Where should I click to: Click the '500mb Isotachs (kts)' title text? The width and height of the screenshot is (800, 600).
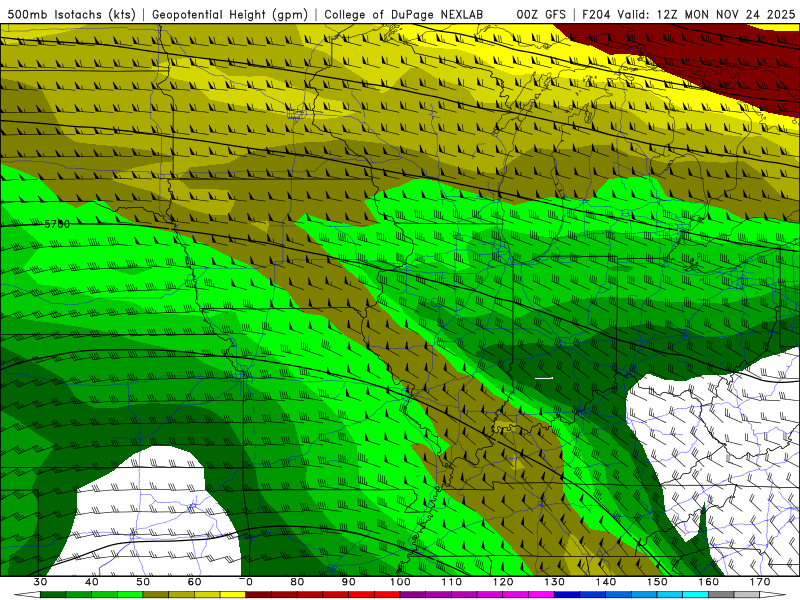tap(71, 14)
